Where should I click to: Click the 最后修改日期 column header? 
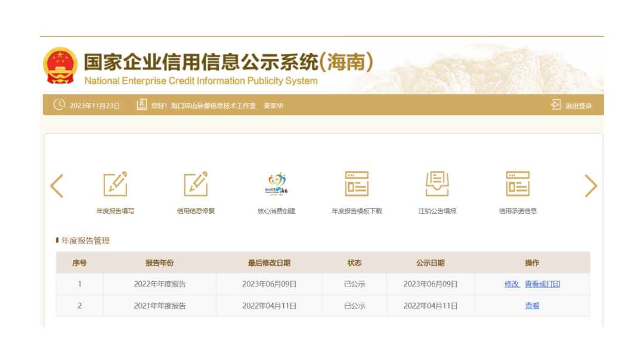(269, 263)
